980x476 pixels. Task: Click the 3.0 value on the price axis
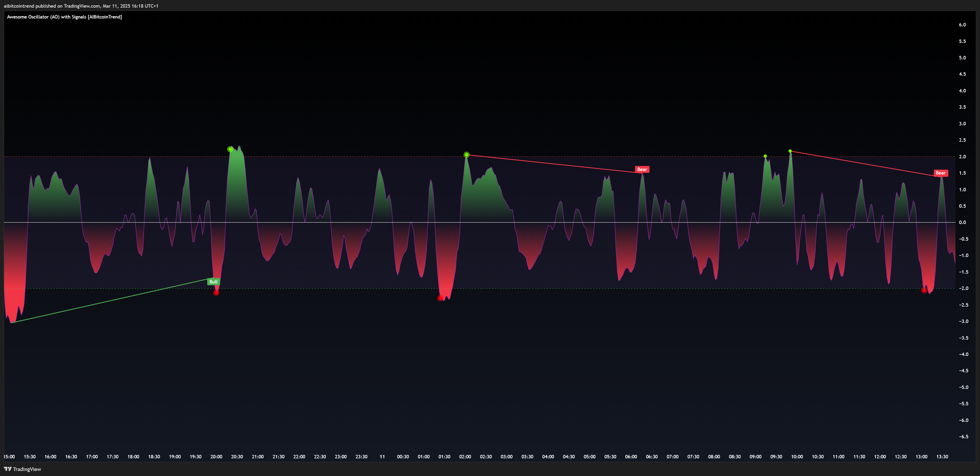(962, 123)
